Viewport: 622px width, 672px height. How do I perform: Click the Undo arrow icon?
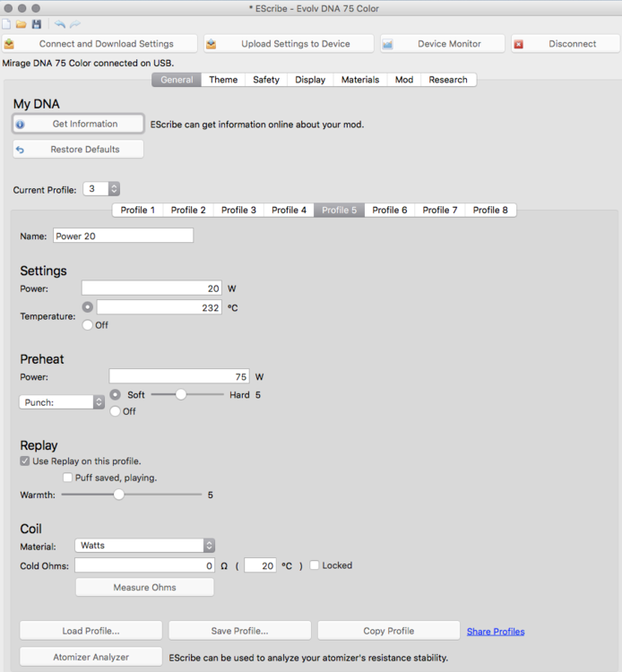[60, 24]
